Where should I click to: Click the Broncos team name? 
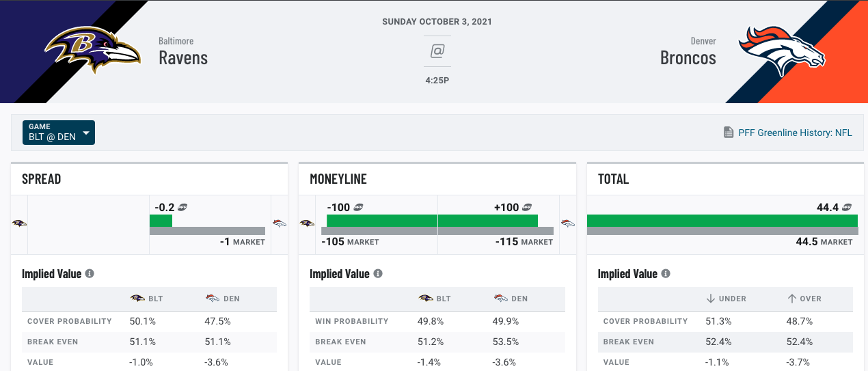pos(688,57)
